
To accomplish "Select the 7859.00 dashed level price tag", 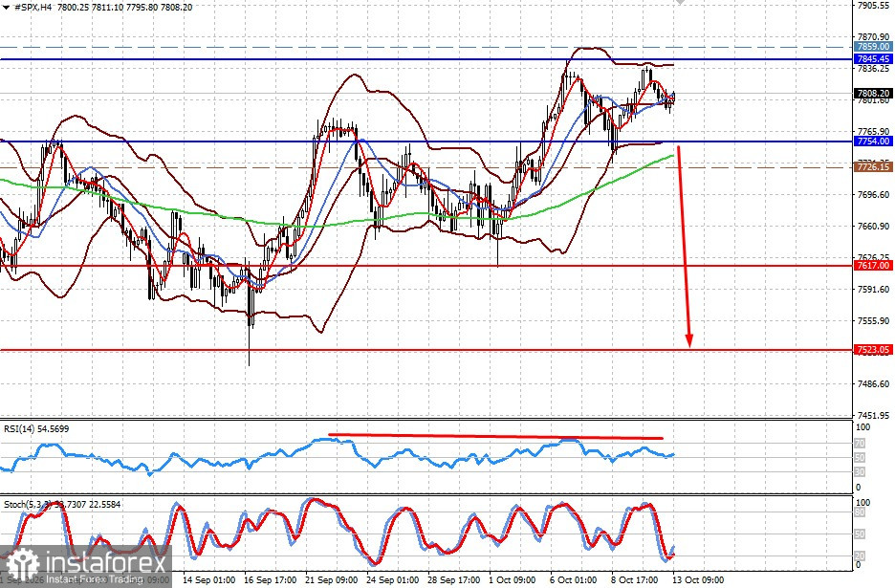I will (x=873, y=47).
